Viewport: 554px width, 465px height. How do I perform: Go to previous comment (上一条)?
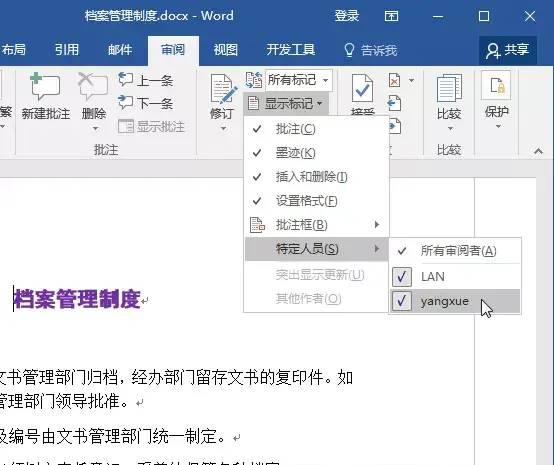point(146,80)
